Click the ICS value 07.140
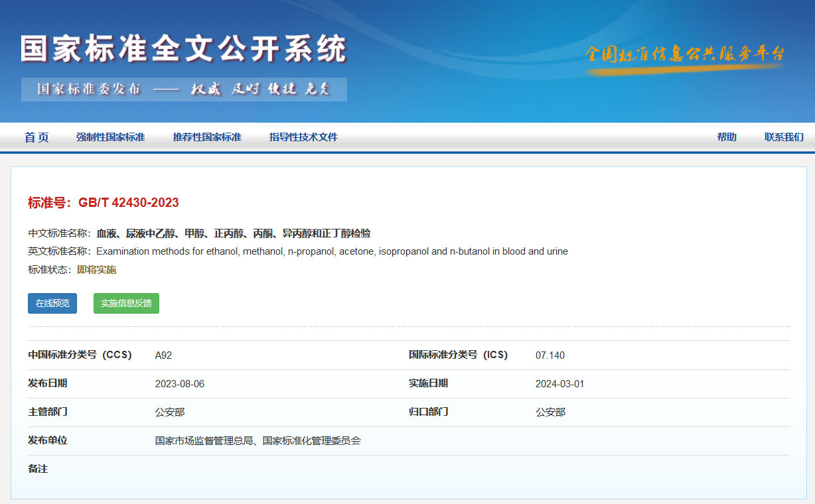The width and height of the screenshot is (815, 504). (x=550, y=355)
